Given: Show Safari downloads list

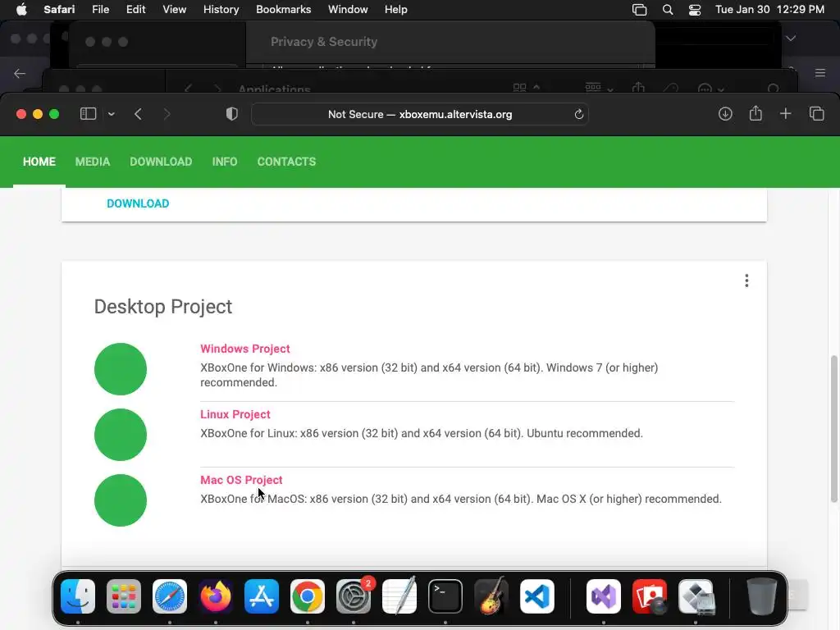Looking at the screenshot, I should [725, 113].
